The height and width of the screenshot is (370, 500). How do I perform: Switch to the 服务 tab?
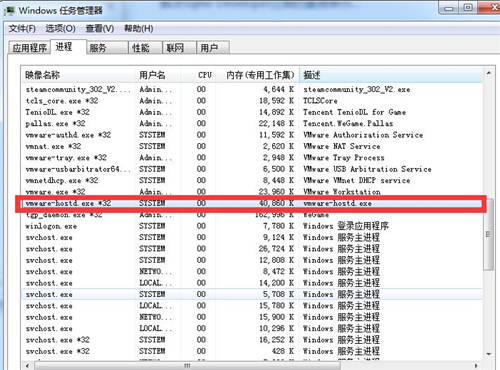coord(107,48)
